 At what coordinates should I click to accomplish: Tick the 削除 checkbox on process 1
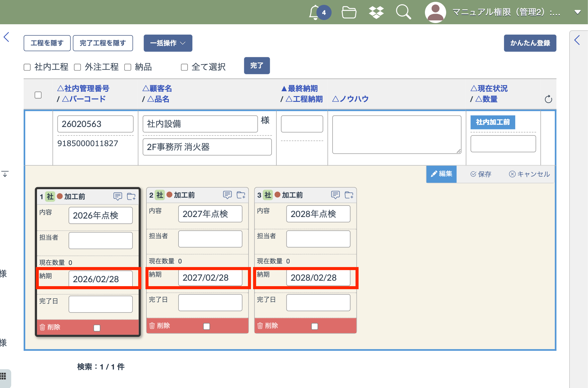(97, 328)
